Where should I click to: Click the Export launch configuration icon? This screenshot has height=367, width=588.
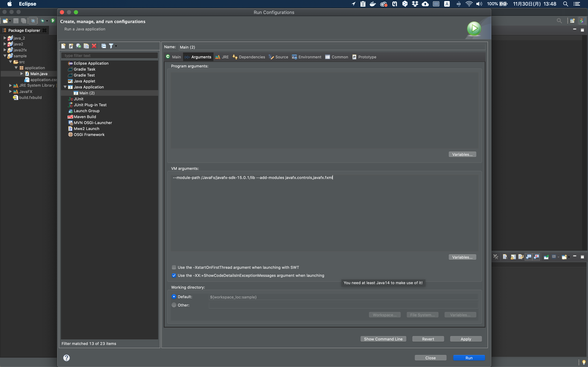[x=78, y=46]
